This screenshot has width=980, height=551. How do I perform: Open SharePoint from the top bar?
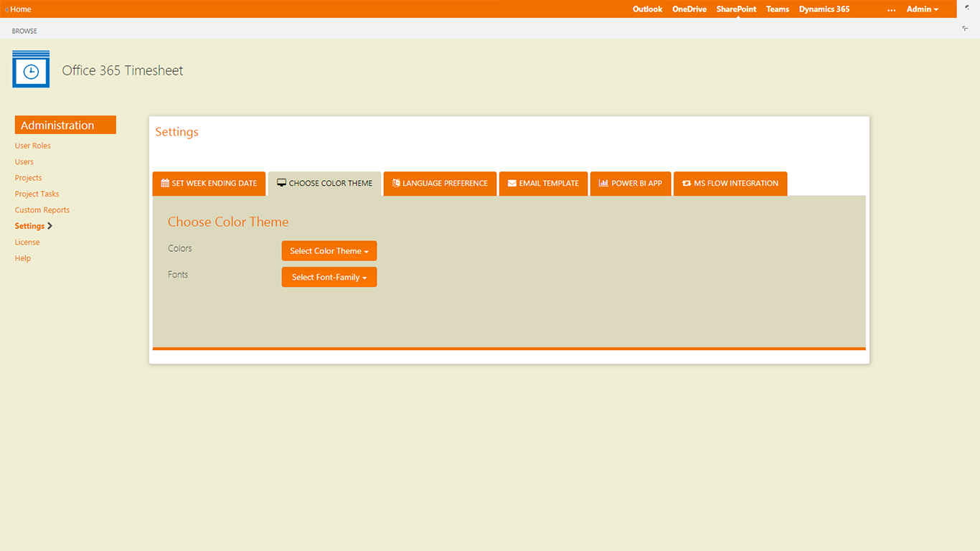tap(736, 9)
